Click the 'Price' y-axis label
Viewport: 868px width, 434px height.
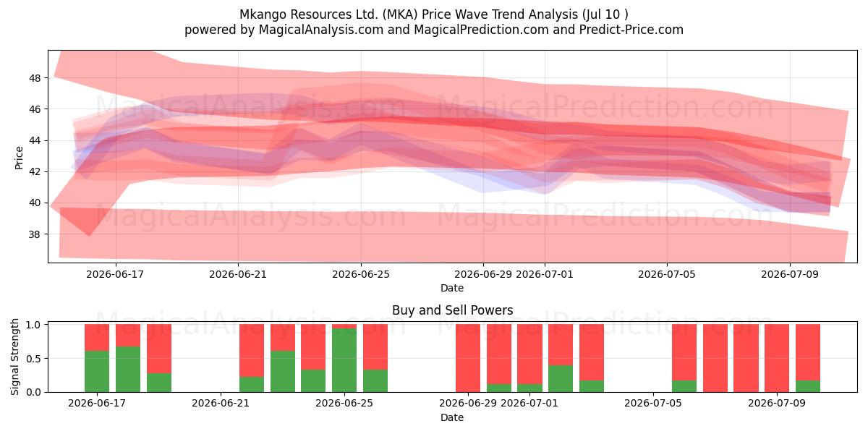(20, 157)
